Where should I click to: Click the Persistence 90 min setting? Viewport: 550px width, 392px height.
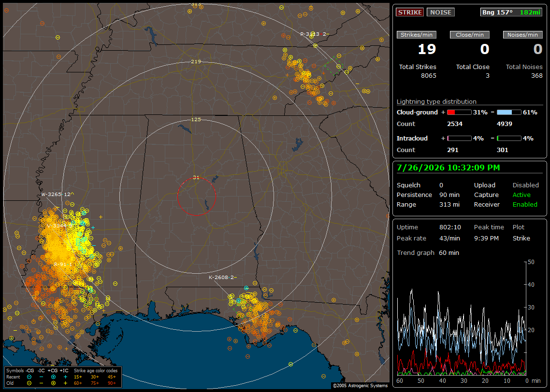tap(428, 195)
